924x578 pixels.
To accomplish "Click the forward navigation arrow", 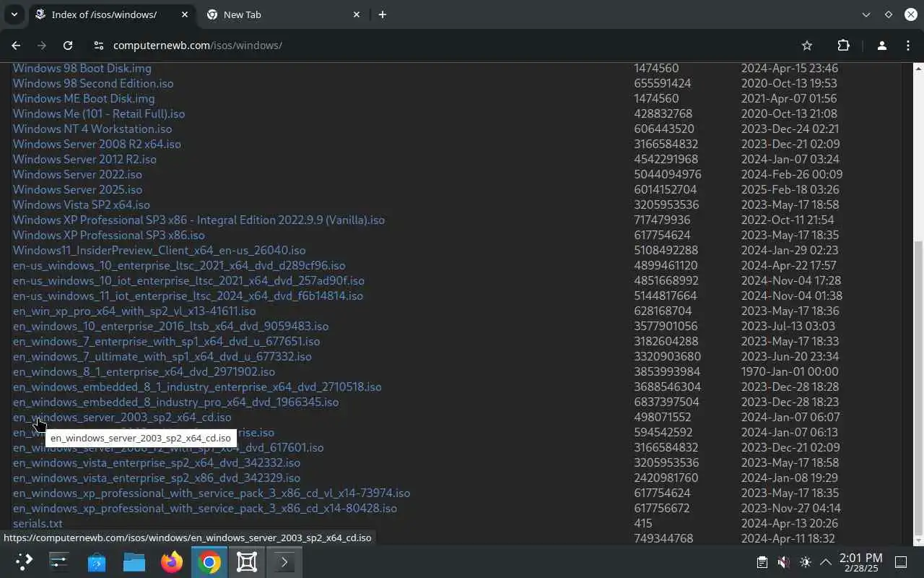I will [42, 46].
